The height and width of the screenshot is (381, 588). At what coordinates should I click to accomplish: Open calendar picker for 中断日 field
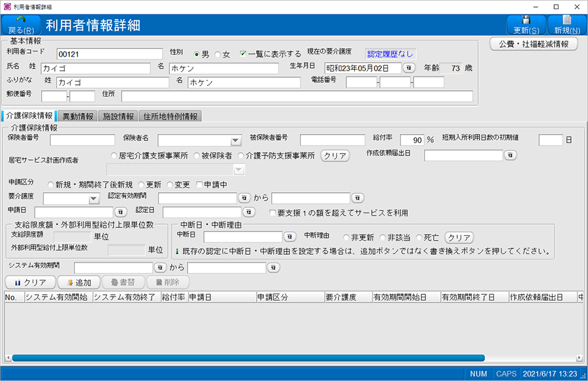click(290, 237)
